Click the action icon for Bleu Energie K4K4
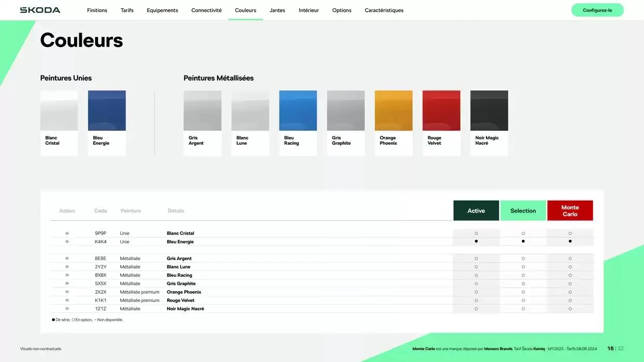This screenshot has width=644, height=362. tap(67, 242)
